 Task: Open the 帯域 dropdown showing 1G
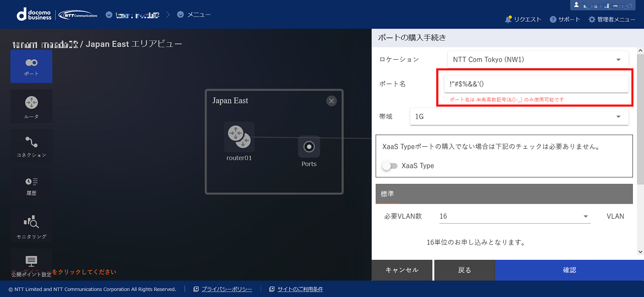pyautogui.click(x=519, y=117)
